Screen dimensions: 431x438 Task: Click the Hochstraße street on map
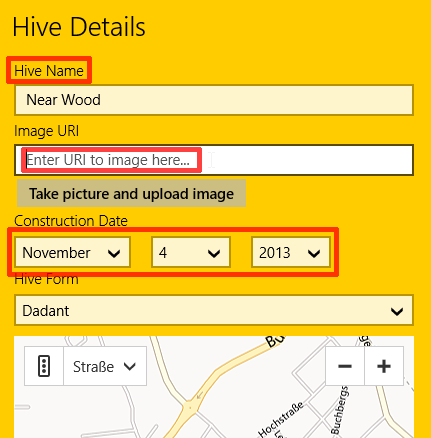pyautogui.click(x=281, y=419)
